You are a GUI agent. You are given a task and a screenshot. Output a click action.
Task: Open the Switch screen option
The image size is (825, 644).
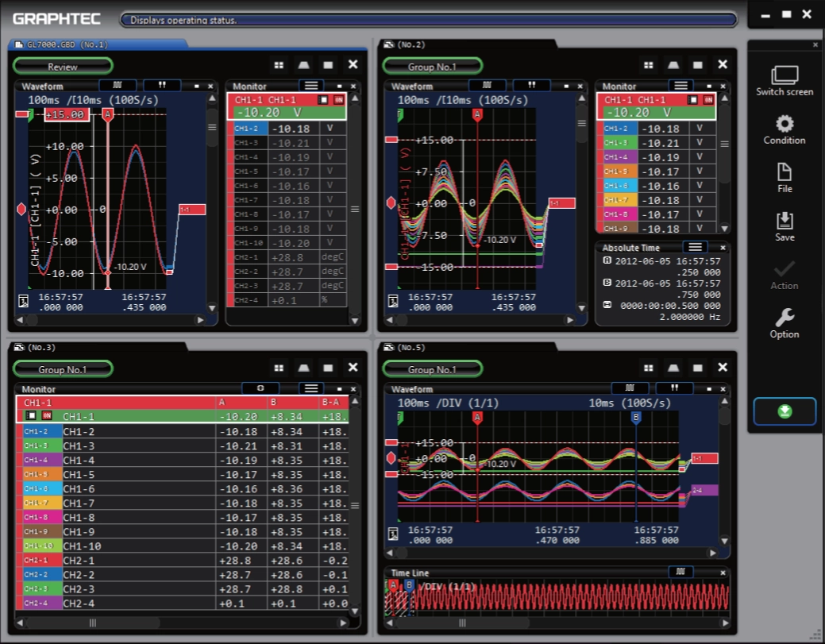(784, 81)
